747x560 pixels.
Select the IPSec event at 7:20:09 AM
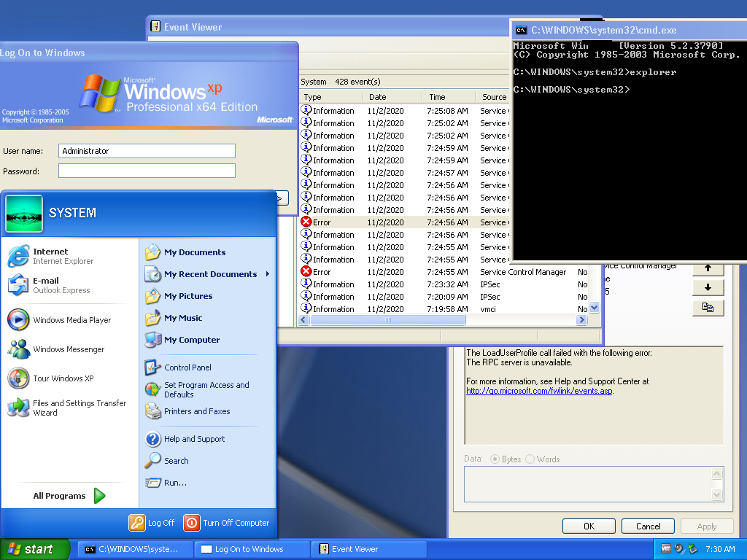(x=444, y=297)
